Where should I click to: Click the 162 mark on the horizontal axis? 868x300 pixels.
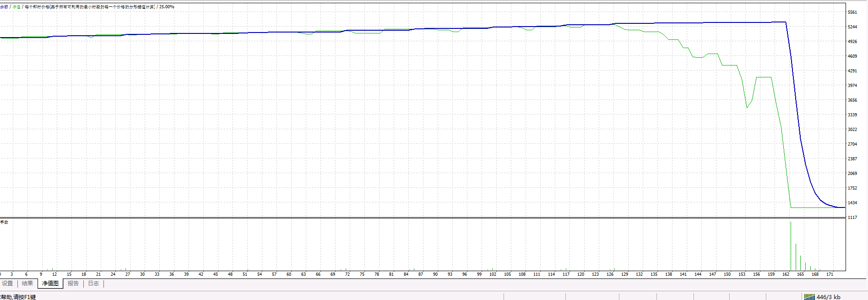click(786, 274)
